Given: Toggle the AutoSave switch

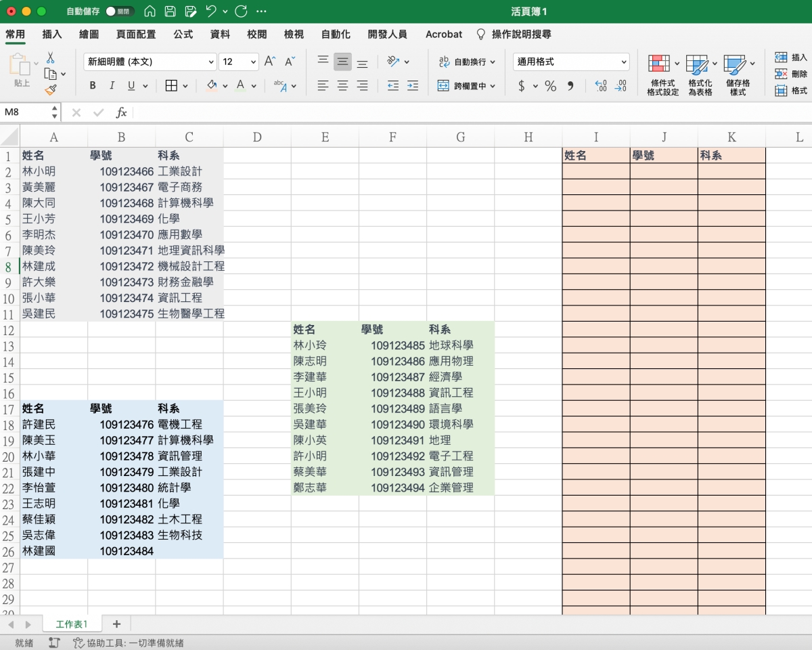Looking at the screenshot, I should pos(120,12).
